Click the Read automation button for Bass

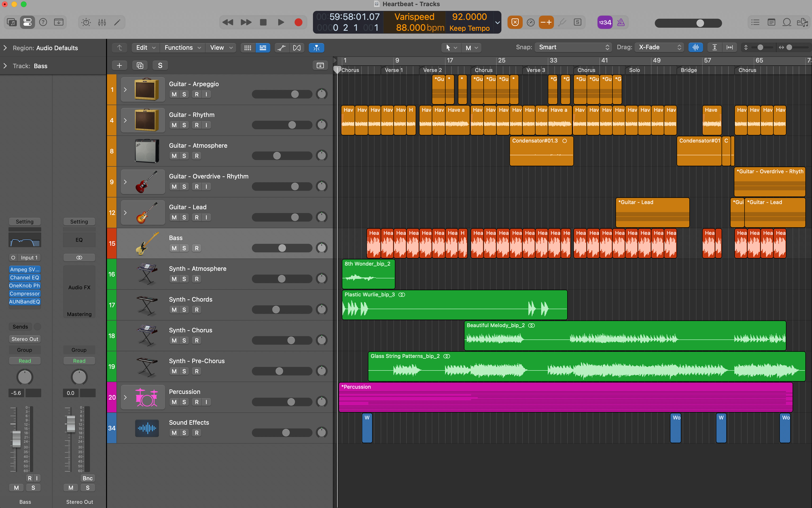25,361
